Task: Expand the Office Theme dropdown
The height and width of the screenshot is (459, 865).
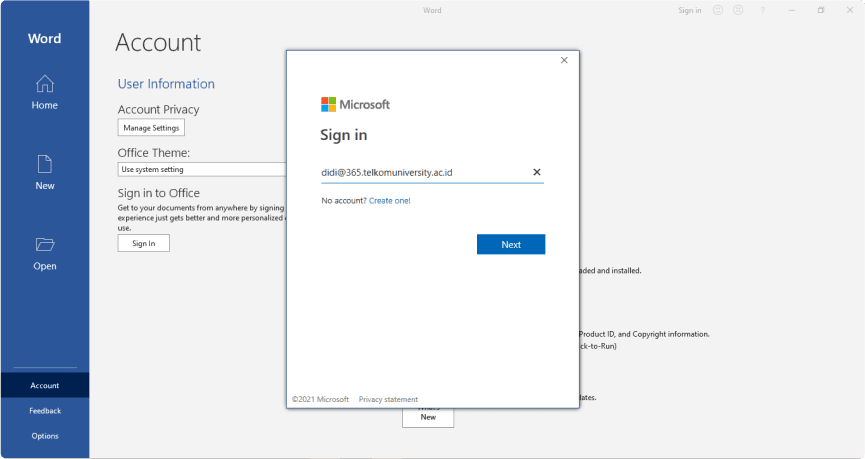Action: click(x=202, y=170)
